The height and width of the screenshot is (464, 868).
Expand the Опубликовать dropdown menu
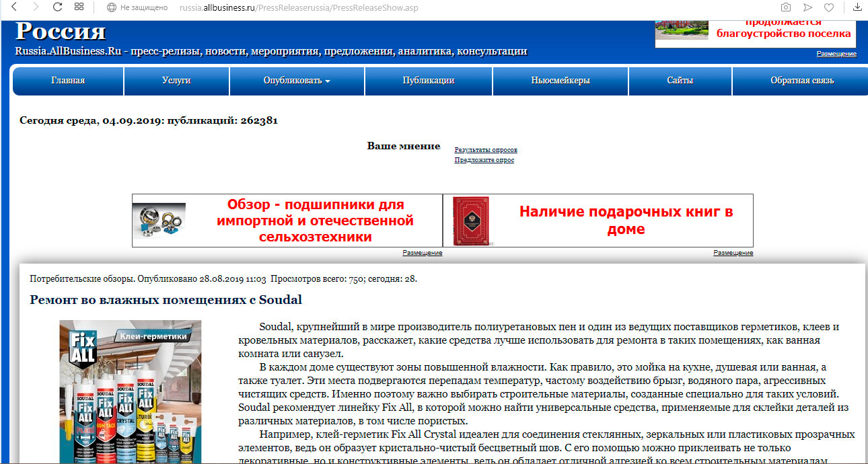297,81
